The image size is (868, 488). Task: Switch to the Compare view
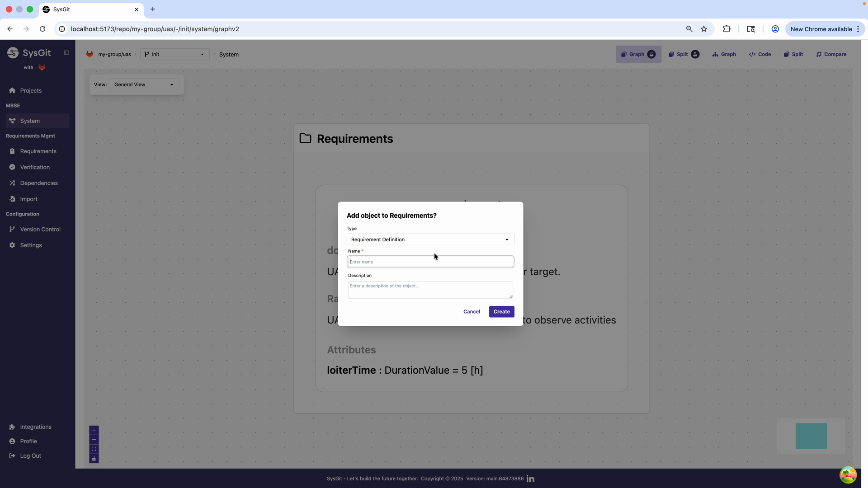tap(831, 54)
